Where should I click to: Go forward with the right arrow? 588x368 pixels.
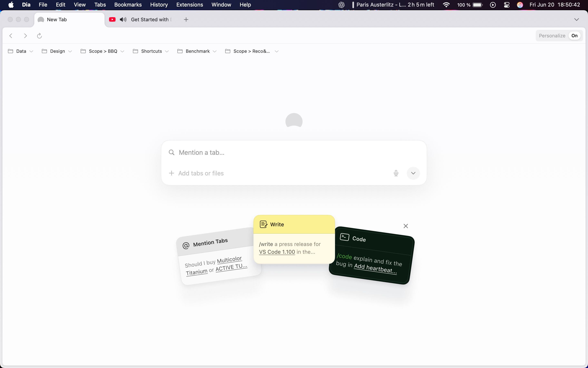[25, 36]
